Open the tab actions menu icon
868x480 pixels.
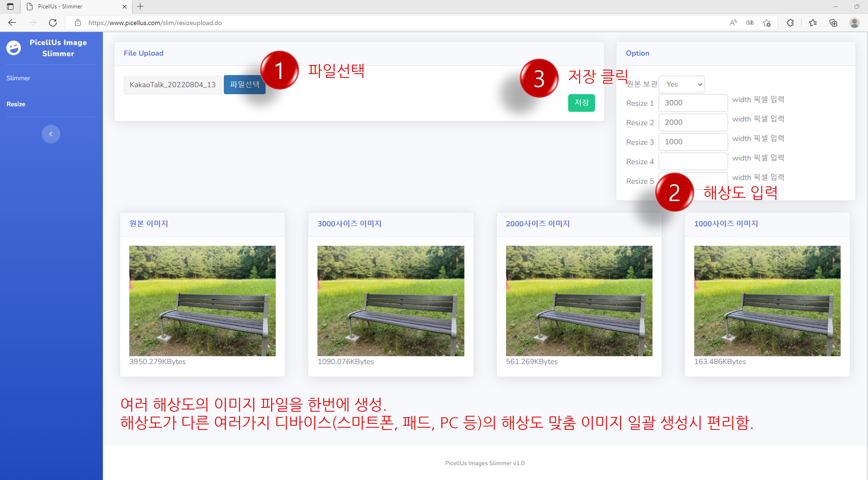(10, 6)
